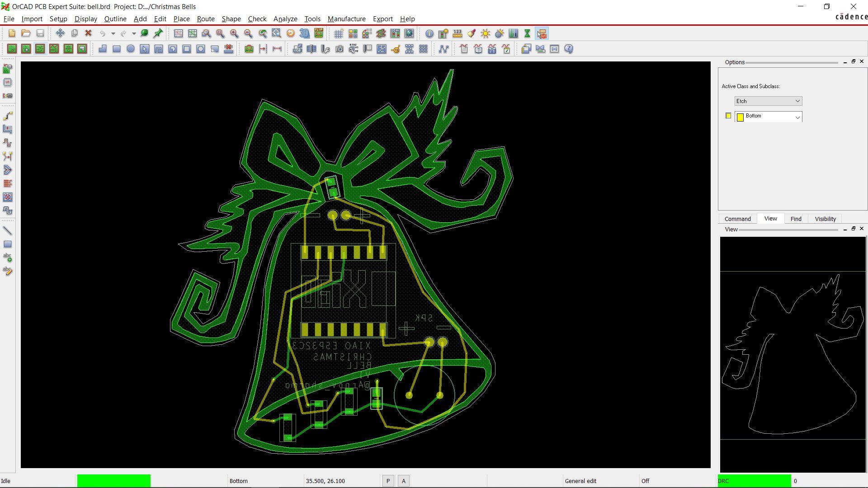Toggle visibility of Bottom etch layer
Image resolution: width=868 pixels, height=488 pixels.
point(728,116)
